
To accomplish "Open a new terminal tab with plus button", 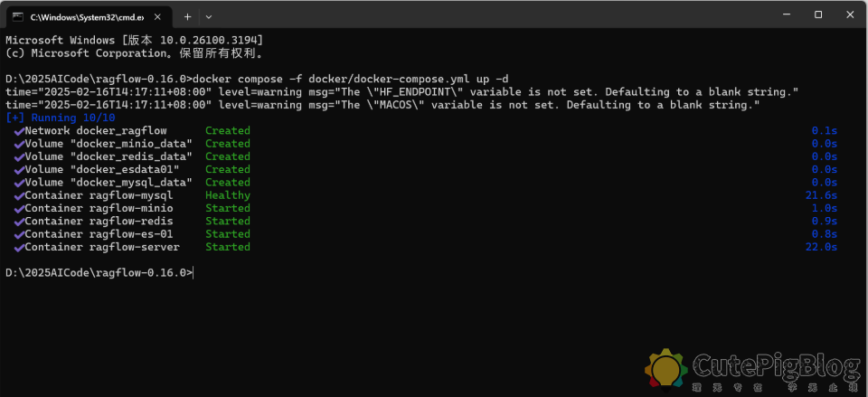I will pyautogui.click(x=188, y=16).
